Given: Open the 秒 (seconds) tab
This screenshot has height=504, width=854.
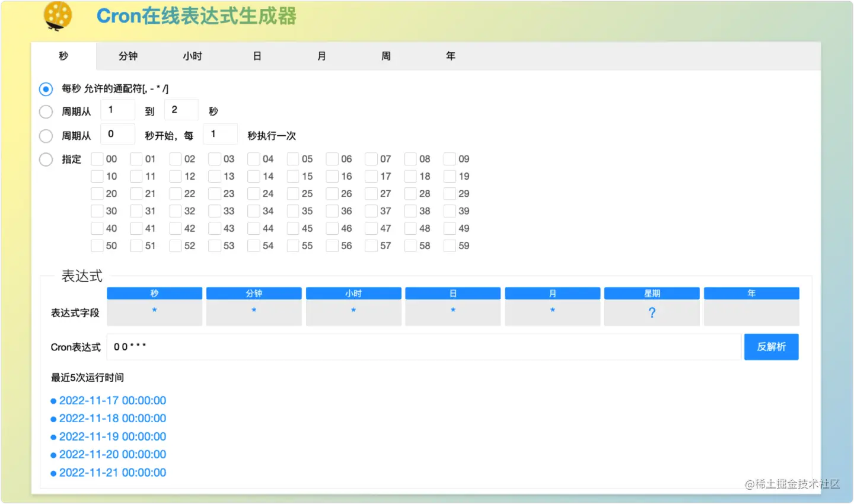Looking at the screenshot, I should click(63, 56).
